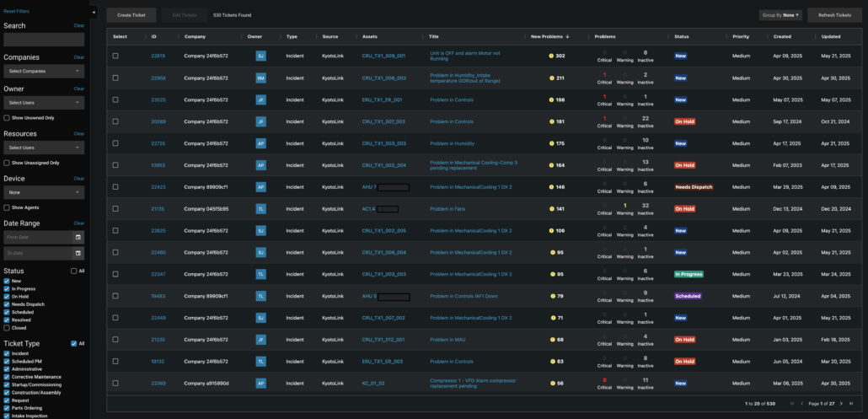
Task: Click Needs Dispatch badge on ticket 22423
Action: 694,187
